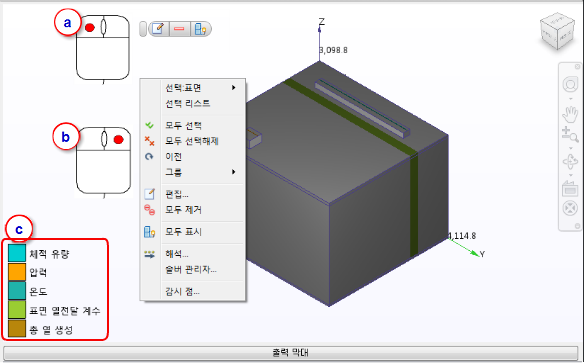The height and width of the screenshot is (363, 584).
Task: Open the 그룹 submenu
Action: tap(193, 172)
